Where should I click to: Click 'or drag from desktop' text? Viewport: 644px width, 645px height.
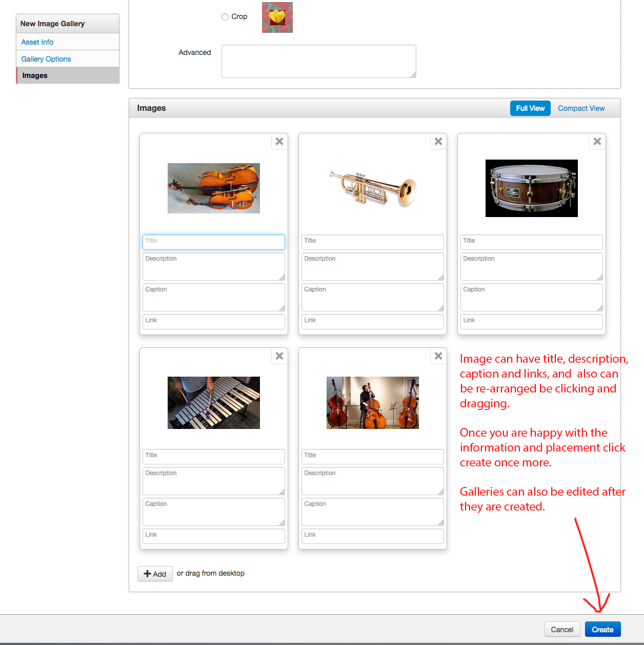coord(211,573)
